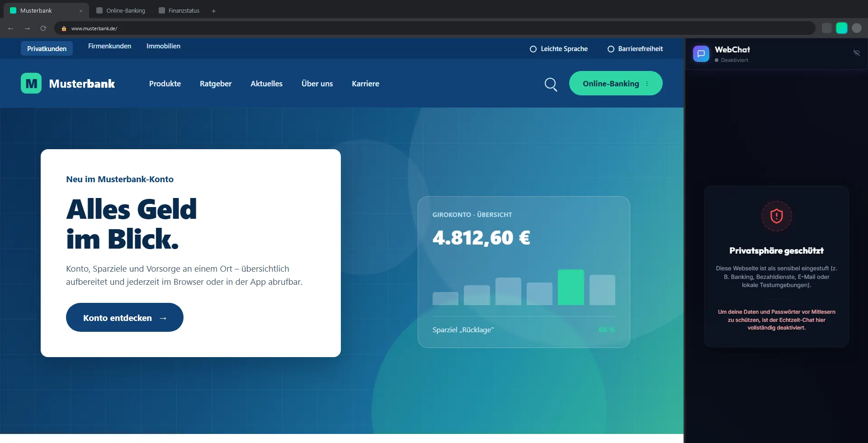This screenshot has height=443, width=868.
Task: Switch to the Online-Banking browser tab
Action: tap(121, 11)
